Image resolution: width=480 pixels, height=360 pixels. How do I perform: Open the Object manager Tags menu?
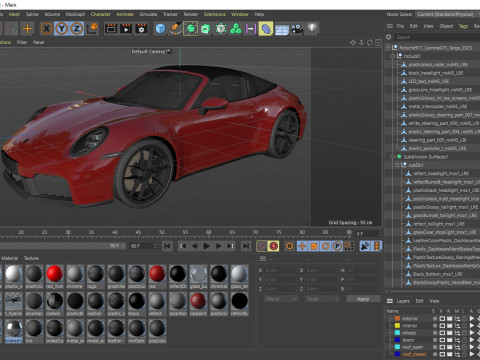click(463, 26)
